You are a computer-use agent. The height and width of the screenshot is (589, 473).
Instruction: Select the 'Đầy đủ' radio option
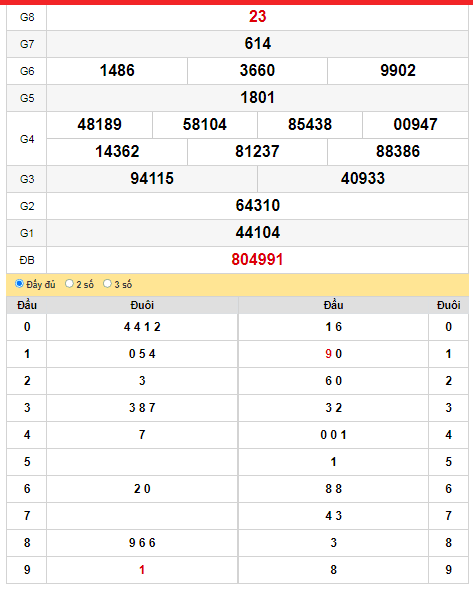tap(19, 284)
